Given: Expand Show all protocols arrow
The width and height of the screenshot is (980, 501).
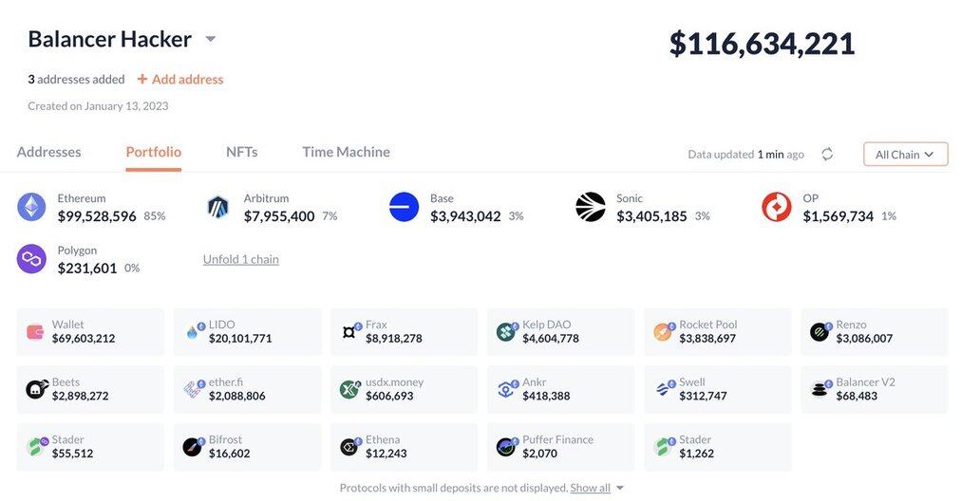Looking at the screenshot, I should coord(620,488).
